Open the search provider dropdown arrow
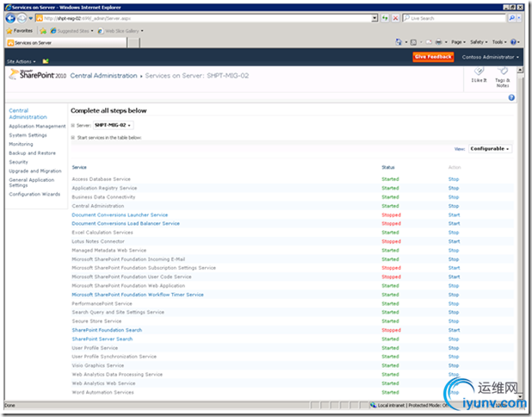Screen dimensions: 532x417 click(519, 18)
